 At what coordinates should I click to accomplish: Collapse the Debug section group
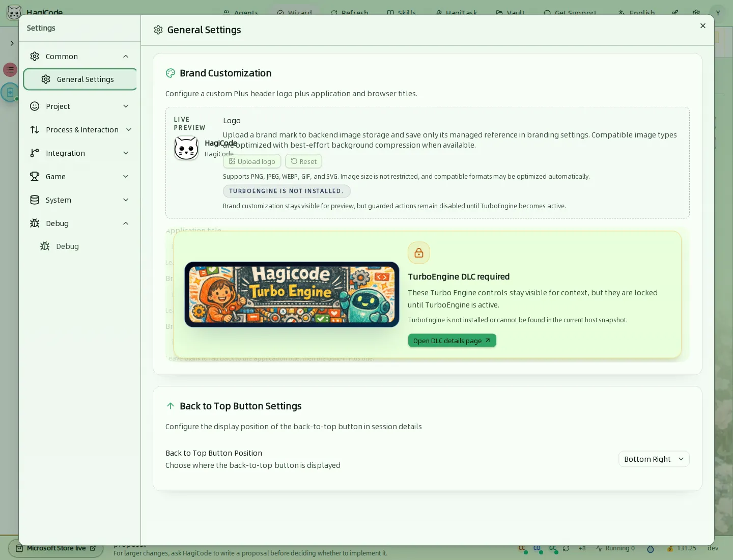80,223
